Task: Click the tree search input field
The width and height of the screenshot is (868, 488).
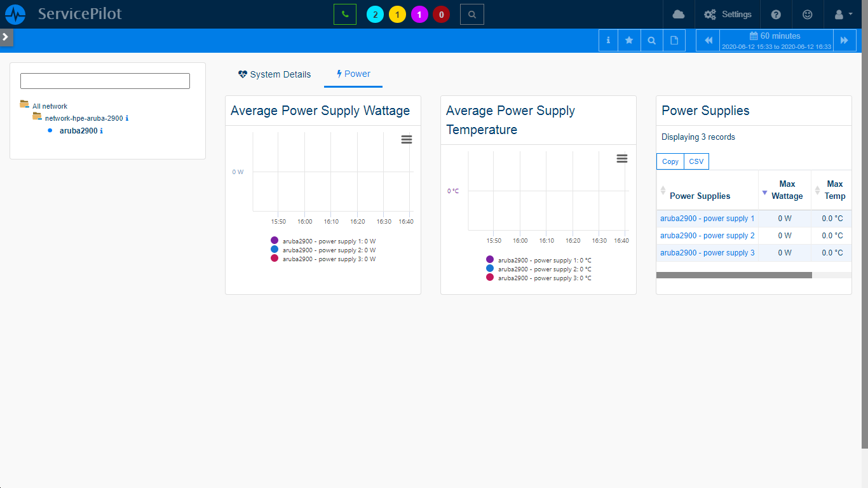Action: (105, 81)
